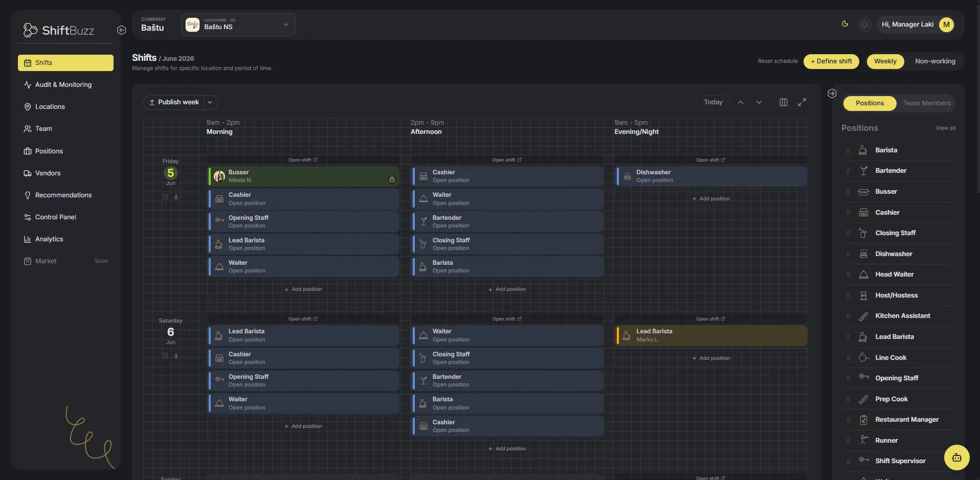The height and width of the screenshot is (480, 980).
Task: Go to next week chevron down
Action: coord(759,102)
